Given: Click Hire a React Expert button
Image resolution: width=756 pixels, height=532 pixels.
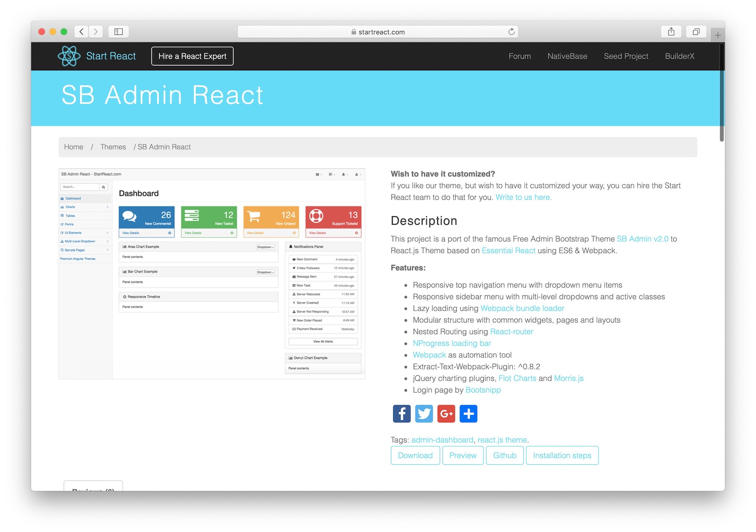Looking at the screenshot, I should (x=192, y=56).
